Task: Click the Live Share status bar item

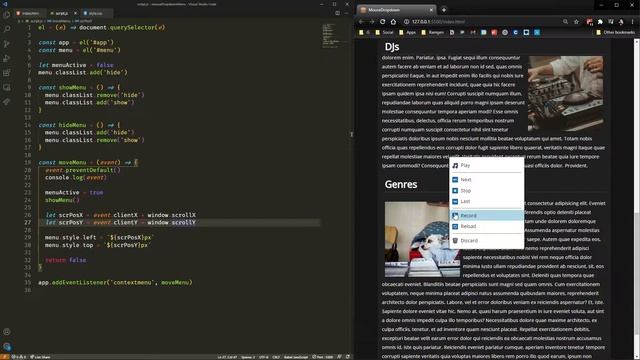Action: click(x=40, y=357)
